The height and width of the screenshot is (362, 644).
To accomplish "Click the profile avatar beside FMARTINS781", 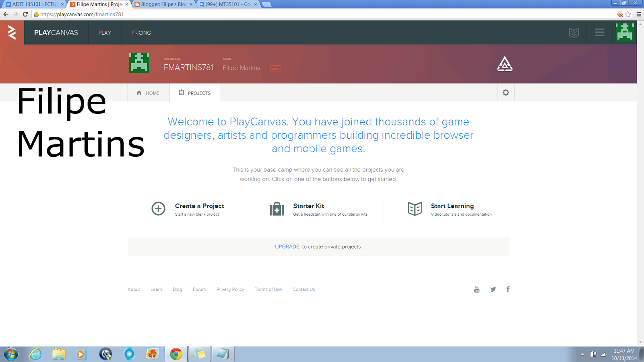I will pos(139,63).
